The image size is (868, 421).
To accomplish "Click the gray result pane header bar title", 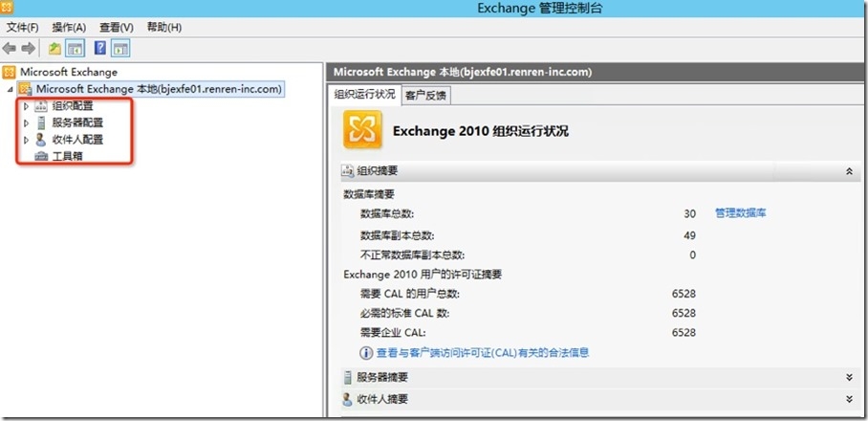I will 463,72.
